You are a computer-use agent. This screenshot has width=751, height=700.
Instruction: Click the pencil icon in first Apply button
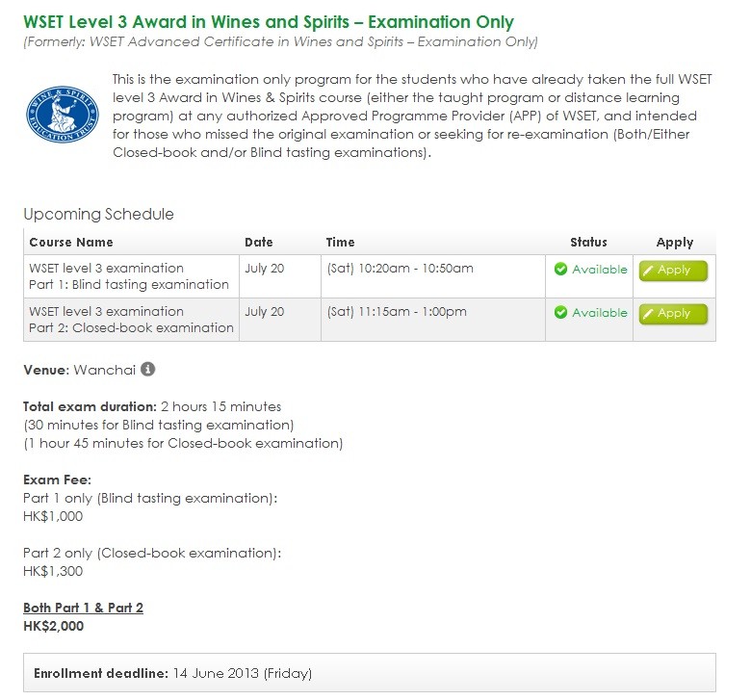(648, 271)
